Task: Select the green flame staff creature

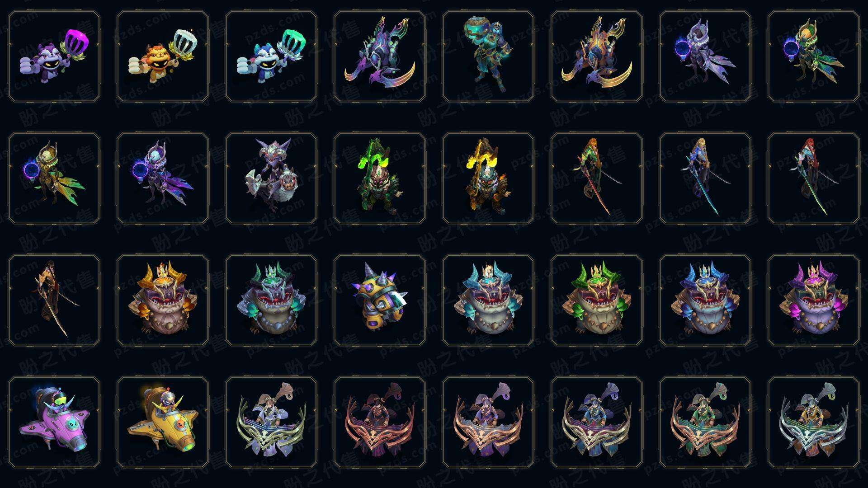Action: (380, 178)
